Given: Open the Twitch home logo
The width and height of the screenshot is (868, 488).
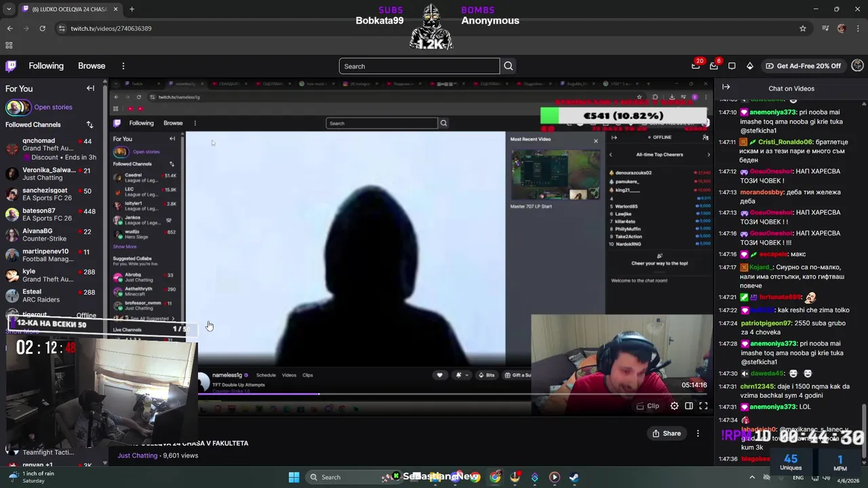Looking at the screenshot, I should (x=11, y=66).
